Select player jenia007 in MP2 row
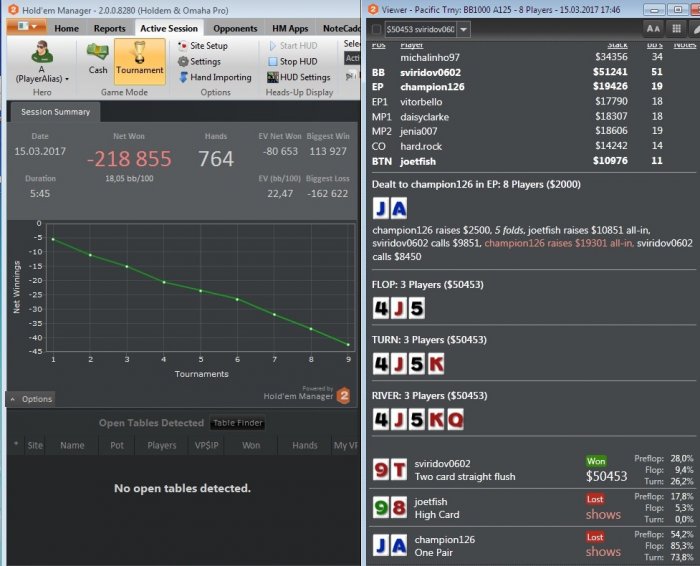700x566 pixels. (418, 131)
